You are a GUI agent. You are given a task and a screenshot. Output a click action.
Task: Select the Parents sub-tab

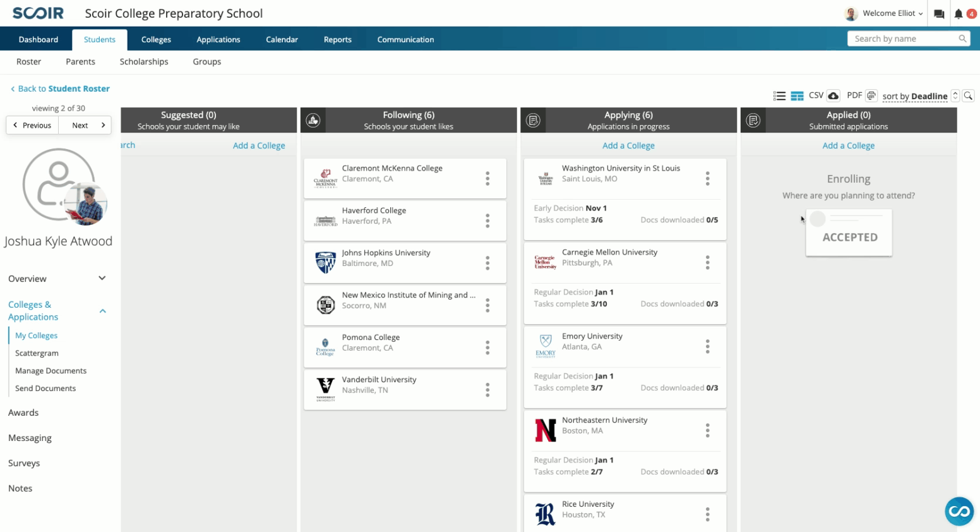[x=80, y=61]
